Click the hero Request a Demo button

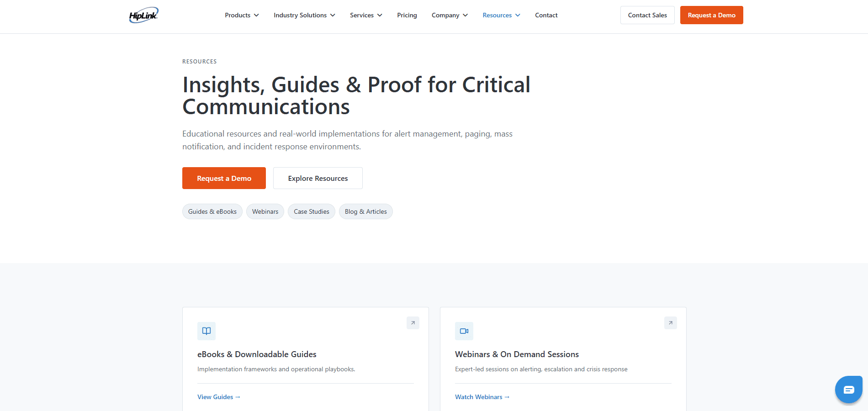224,178
